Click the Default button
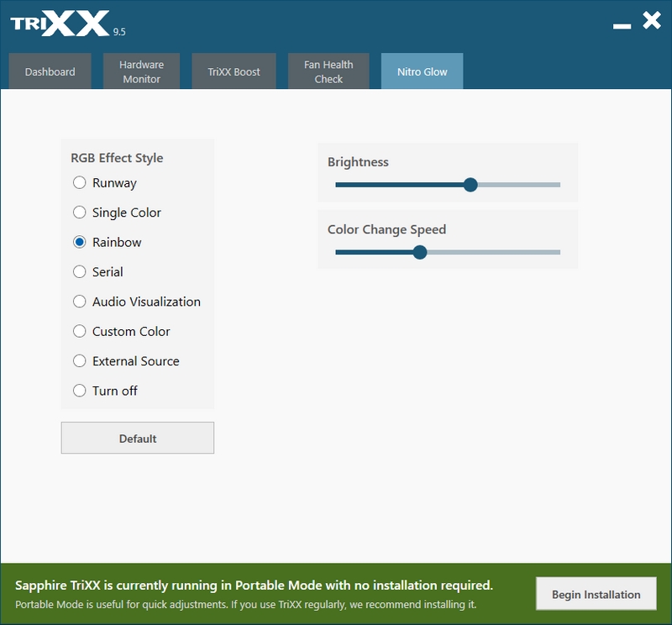 pyautogui.click(x=138, y=438)
